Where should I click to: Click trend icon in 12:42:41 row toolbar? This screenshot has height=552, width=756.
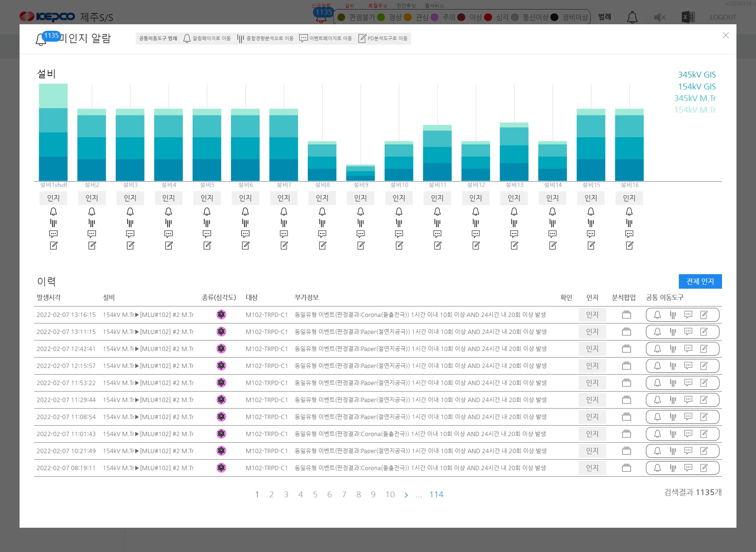point(673,349)
